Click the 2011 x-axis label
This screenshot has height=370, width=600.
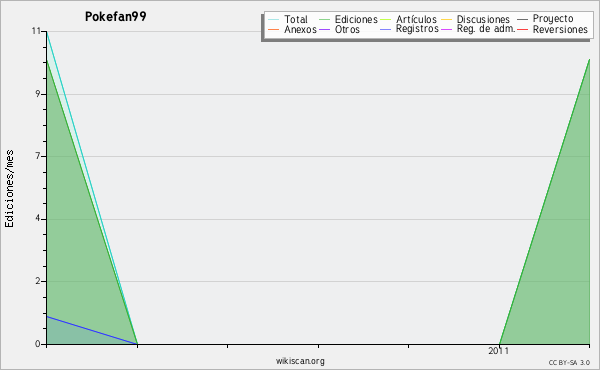pos(499,350)
